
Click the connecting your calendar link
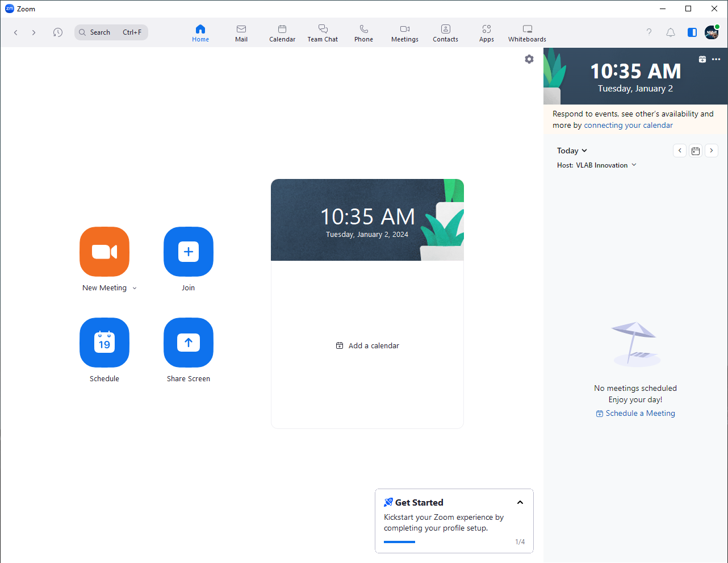(x=628, y=126)
